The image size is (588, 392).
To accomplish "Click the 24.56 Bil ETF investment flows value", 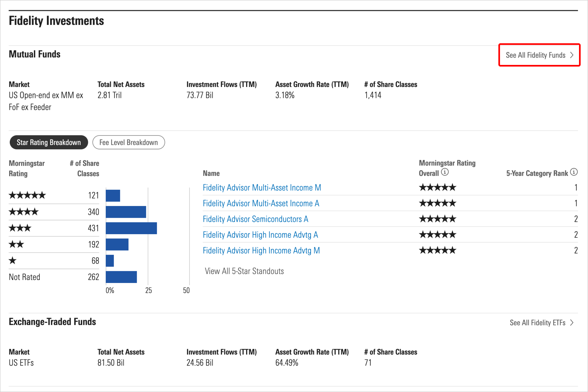I will [200, 363].
